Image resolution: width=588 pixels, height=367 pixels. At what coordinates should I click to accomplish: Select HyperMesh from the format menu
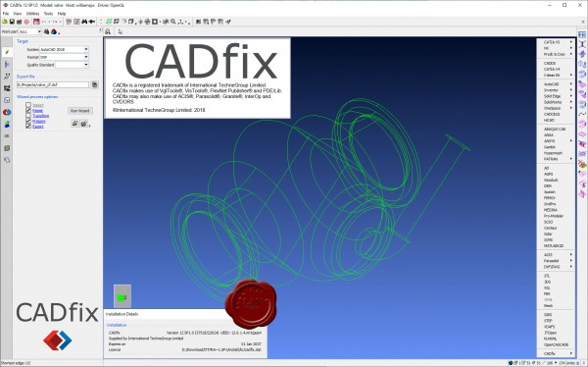click(556, 153)
